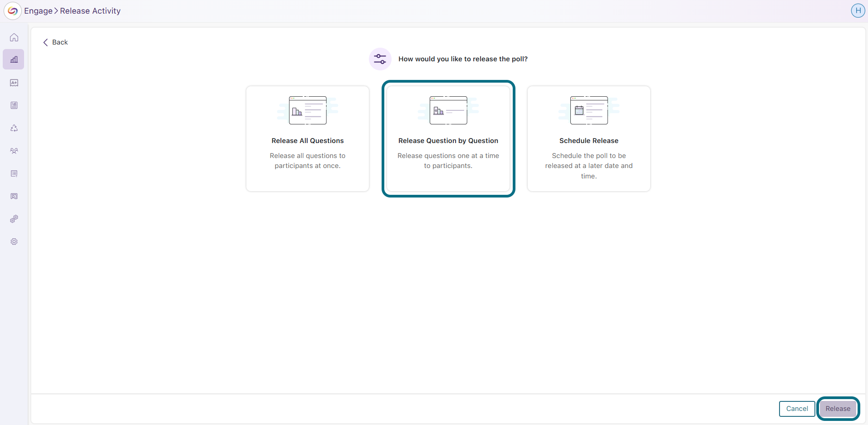The image size is (868, 425).
Task: Click 'Release questions one at a time' description
Action: pyautogui.click(x=448, y=161)
